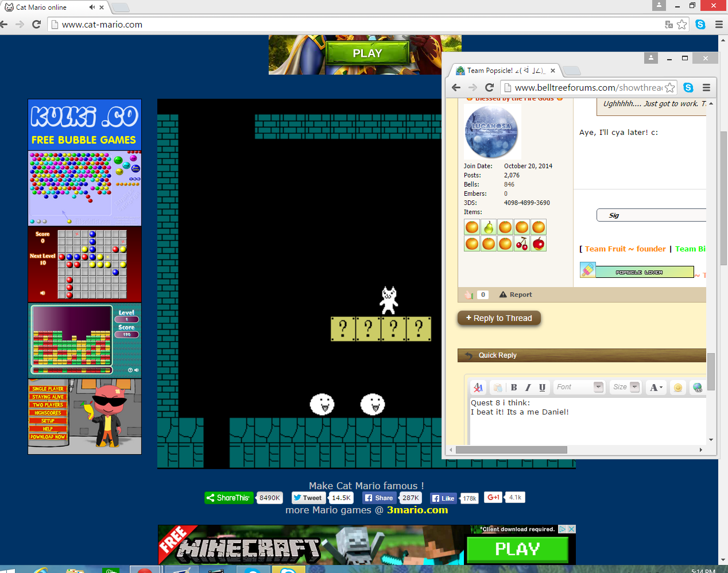Click the Facebook Like button
728x573 pixels.
[443, 498]
